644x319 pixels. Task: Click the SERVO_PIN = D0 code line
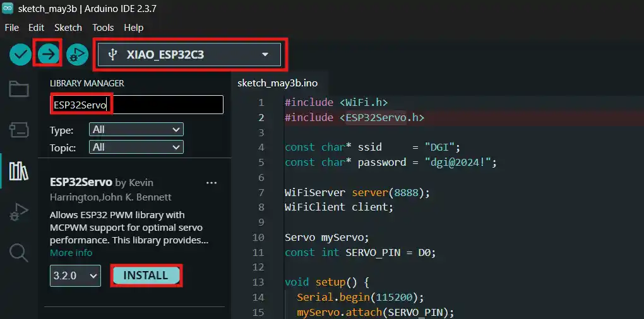360,253
